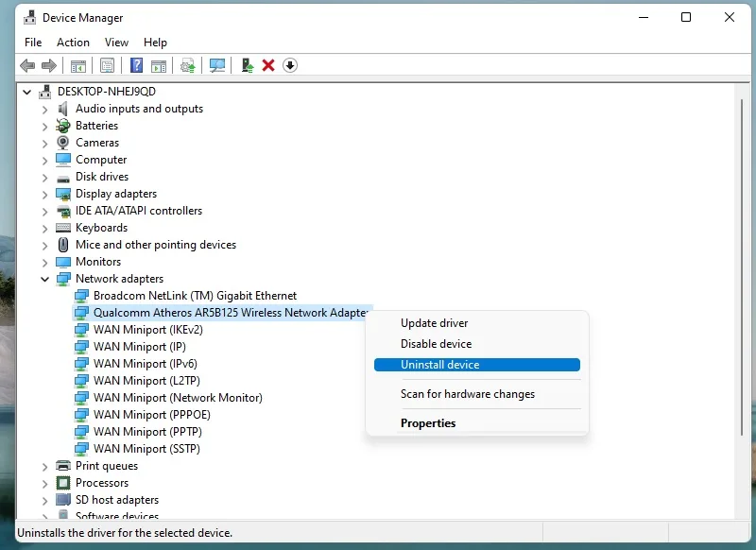The image size is (756, 550).
Task: Open the Help question-mark toolbar icon
Action: (136, 65)
